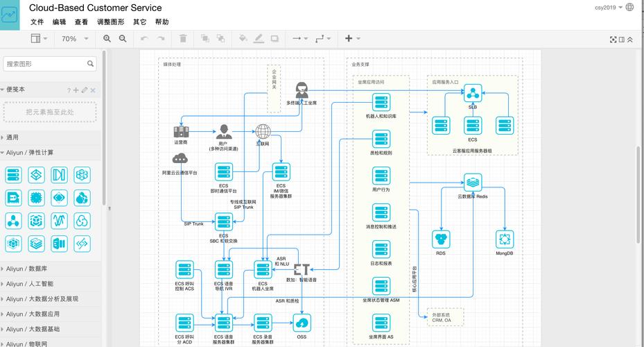Select the 多终端人工坐席 agent headset icon

(302, 90)
